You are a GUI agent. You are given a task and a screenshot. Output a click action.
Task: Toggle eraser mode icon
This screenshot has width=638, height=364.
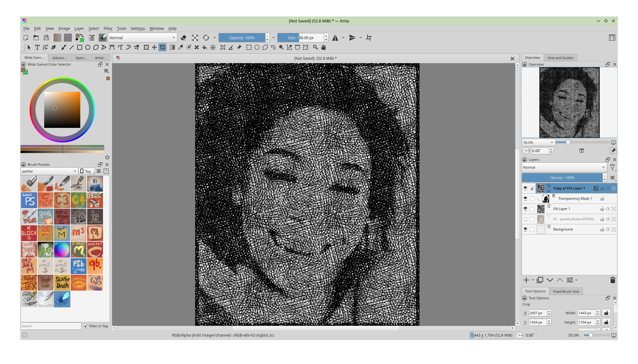coord(184,38)
